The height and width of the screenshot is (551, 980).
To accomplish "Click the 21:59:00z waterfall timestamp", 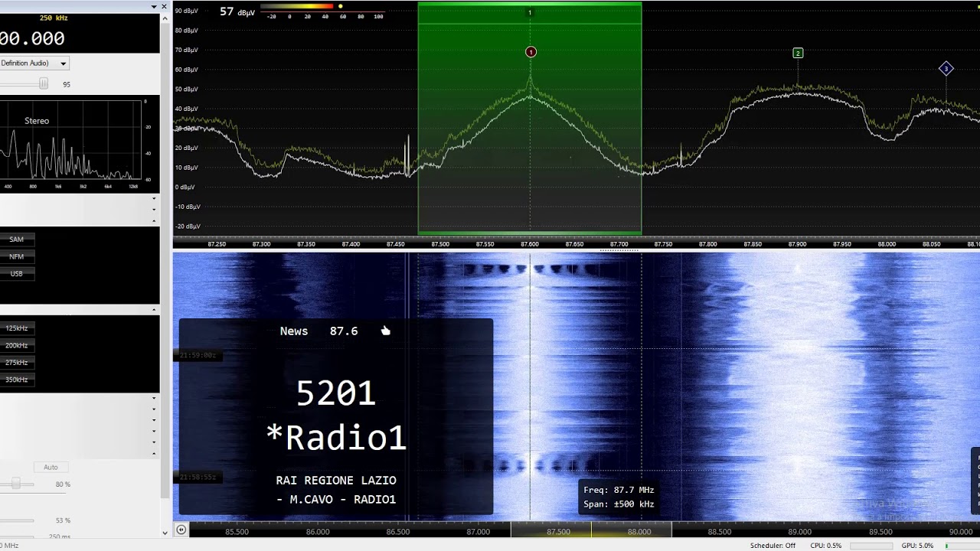I will tap(198, 355).
